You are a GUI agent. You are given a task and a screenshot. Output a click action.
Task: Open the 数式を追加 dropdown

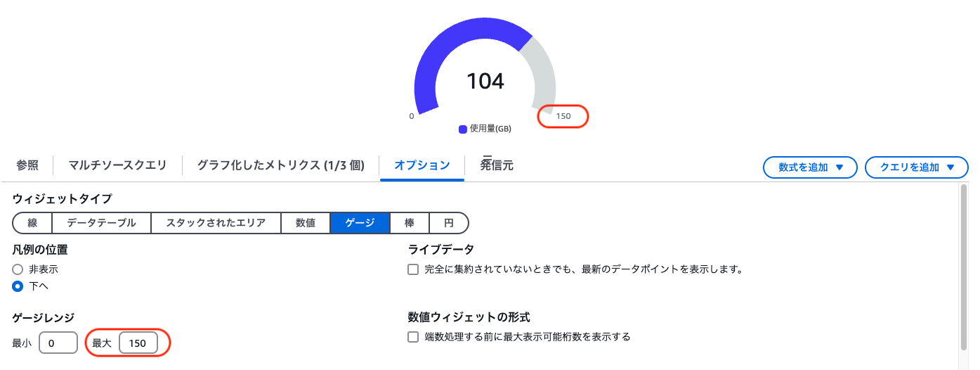tap(810, 167)
